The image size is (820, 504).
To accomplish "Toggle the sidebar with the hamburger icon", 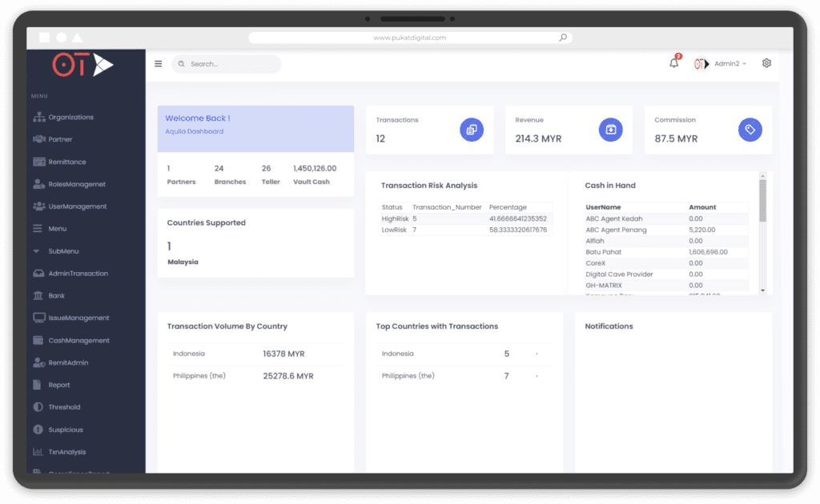I will [x=158, y=63].
